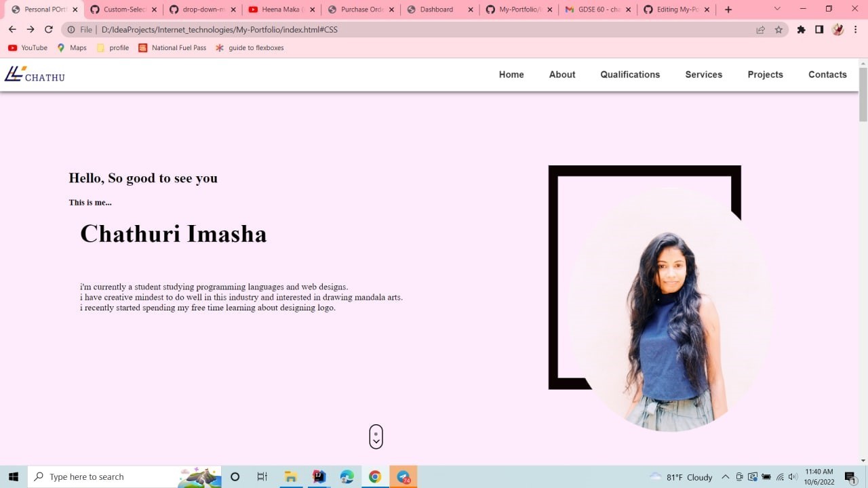Click the scroll-down mouse icon on page

[376, 436]
